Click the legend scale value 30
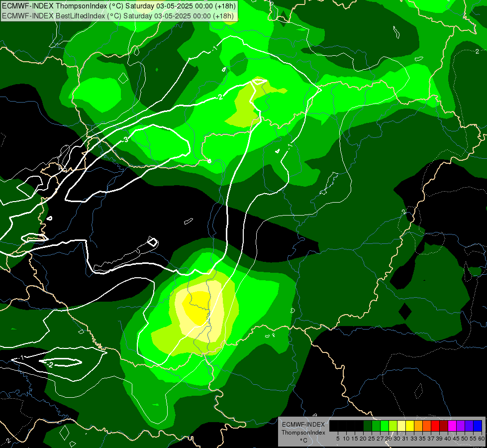Viewport: 487px width, 448px height. pos(397,439)
